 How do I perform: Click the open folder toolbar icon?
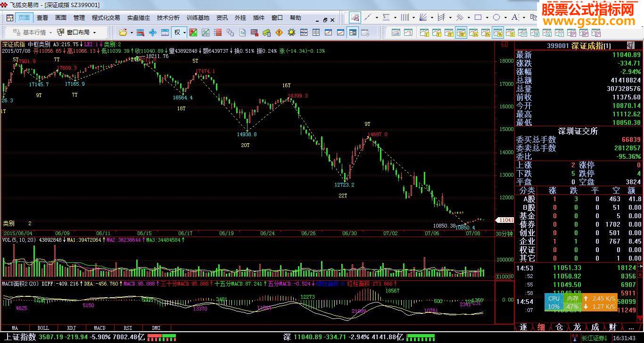pos(123,33)
